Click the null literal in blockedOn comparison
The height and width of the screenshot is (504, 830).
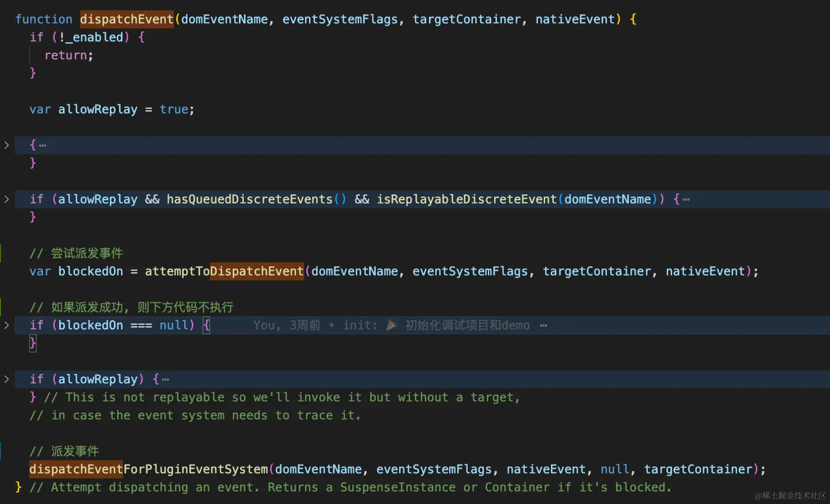[174, 325]
